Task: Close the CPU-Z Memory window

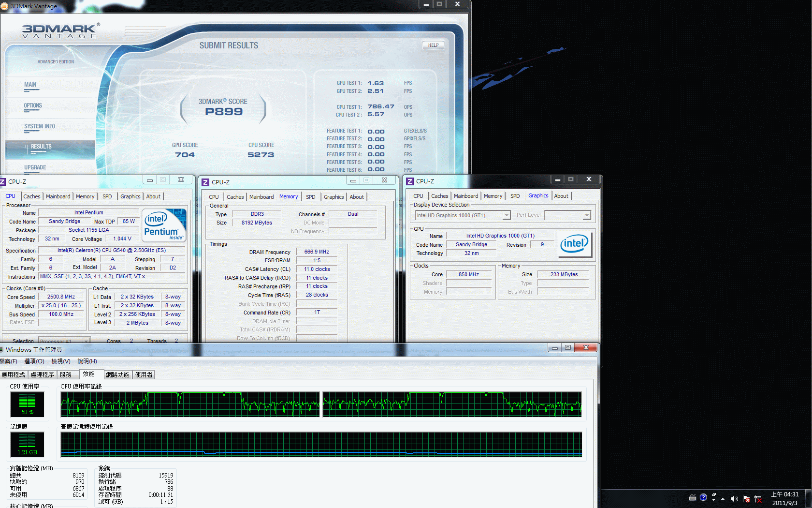Action: 384,180
